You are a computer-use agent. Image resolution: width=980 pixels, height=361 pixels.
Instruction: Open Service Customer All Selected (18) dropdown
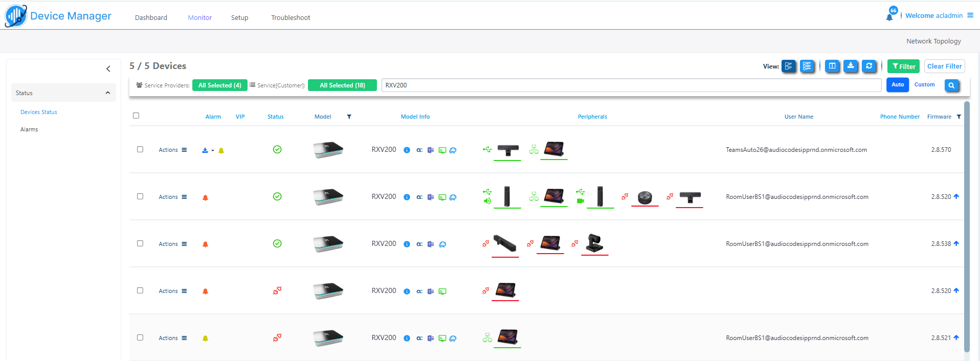pyautogui.click(x=342, y=85)
